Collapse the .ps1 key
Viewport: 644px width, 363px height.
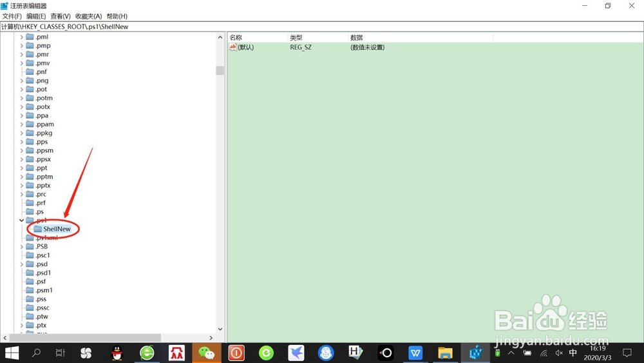coord(22,221)
